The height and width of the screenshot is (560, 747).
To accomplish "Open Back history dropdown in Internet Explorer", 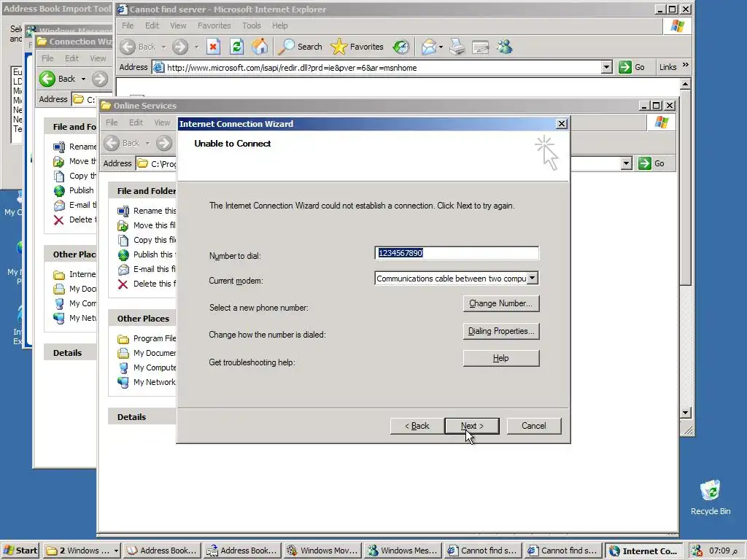I will [163, 47].
